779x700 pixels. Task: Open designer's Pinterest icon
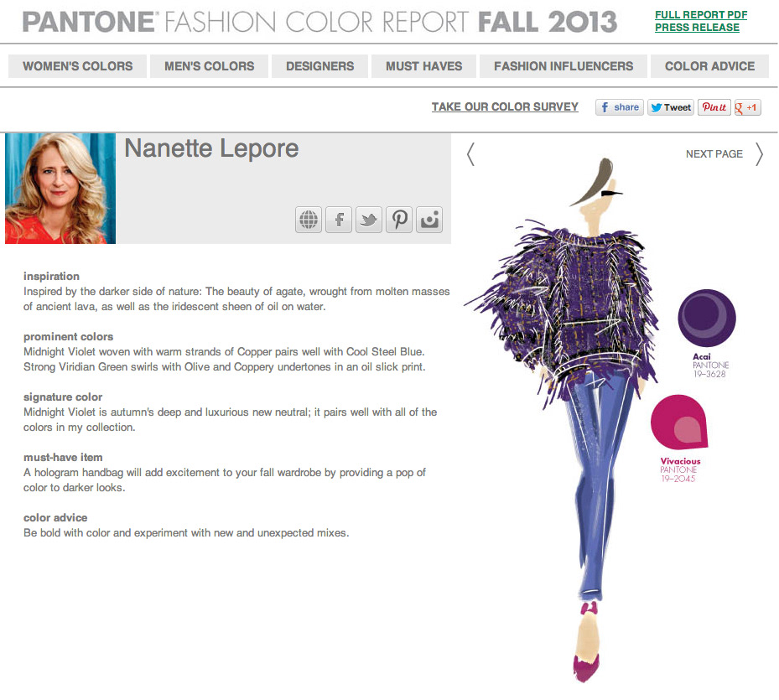(x=399, y=220)
